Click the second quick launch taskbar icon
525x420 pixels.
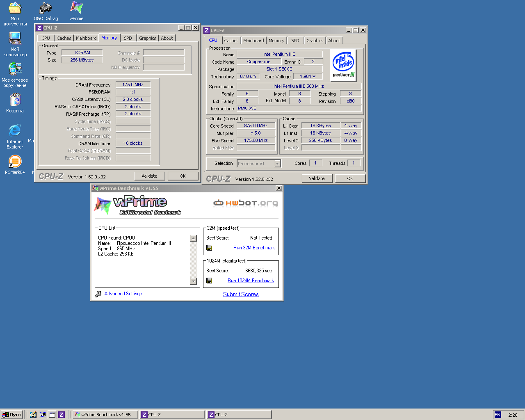point(43,415)
